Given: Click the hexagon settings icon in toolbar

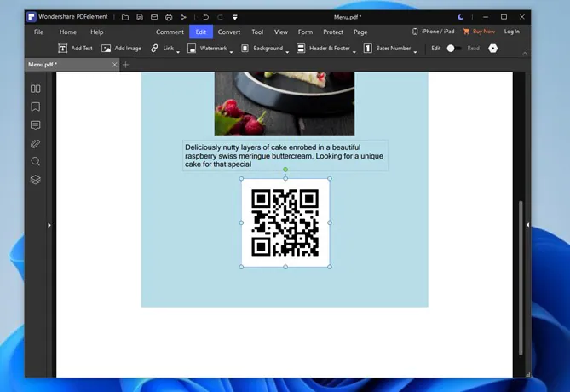Looking at the screenshot, I should (493, 49).
